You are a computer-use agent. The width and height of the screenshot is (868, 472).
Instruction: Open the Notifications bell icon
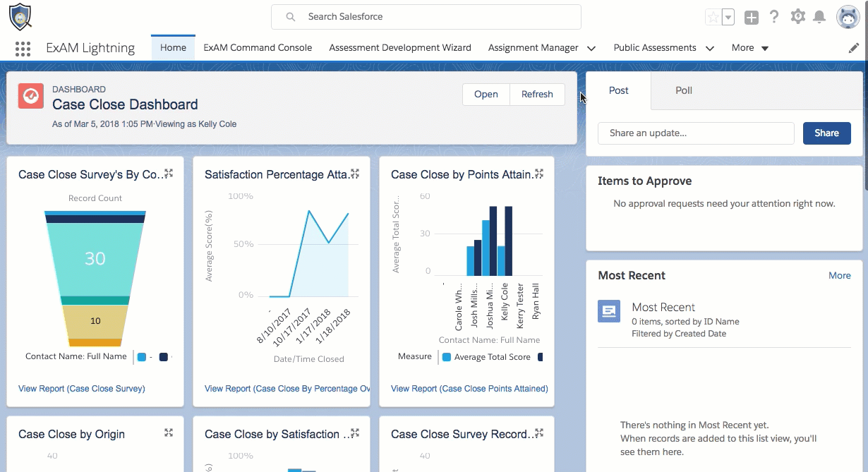pyautogui.click(x=819, y=17)
